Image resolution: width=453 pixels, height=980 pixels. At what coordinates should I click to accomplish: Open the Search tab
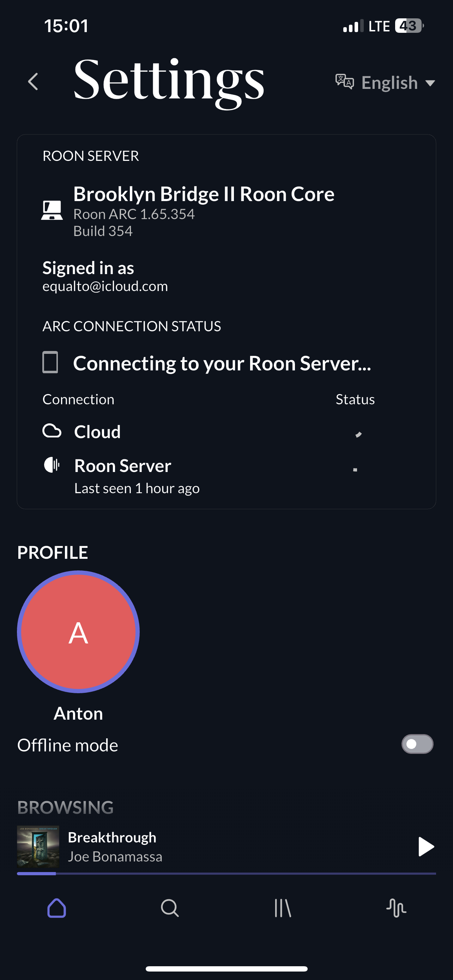(170, 908)
